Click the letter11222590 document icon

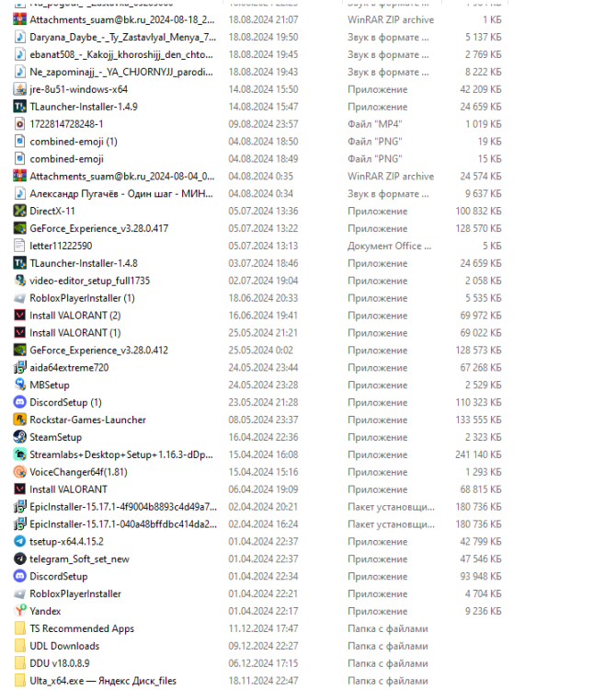pos(19,246)
